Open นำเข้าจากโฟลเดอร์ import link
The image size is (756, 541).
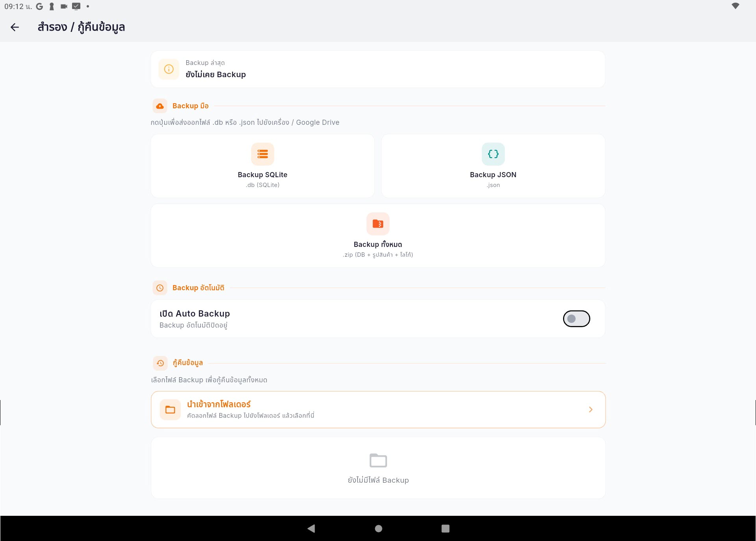[x=219, y=404]
